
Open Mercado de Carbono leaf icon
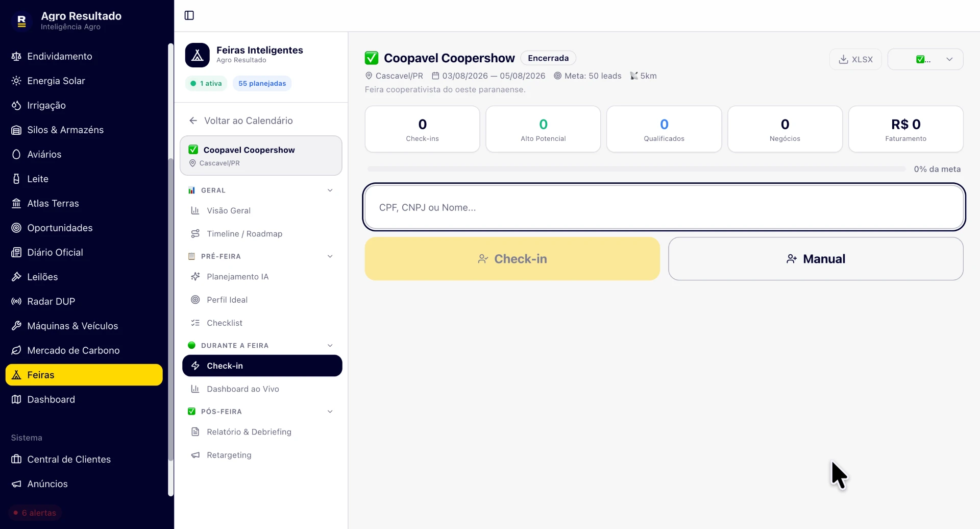point(16,350)
